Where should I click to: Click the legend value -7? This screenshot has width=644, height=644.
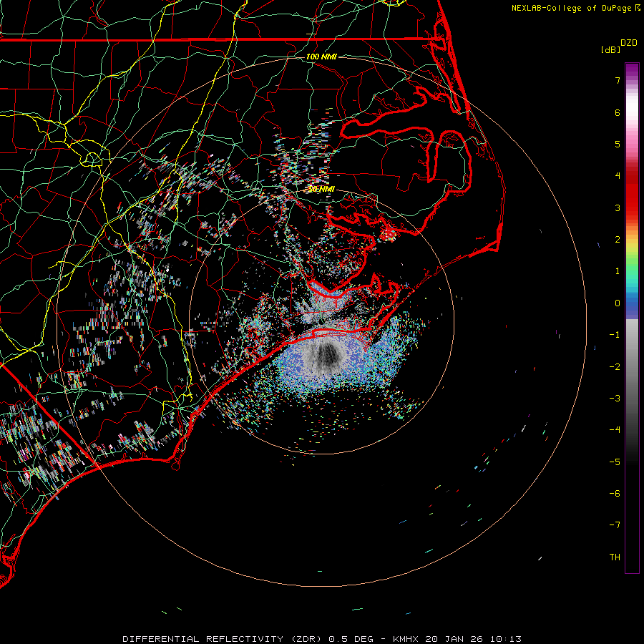615,525
